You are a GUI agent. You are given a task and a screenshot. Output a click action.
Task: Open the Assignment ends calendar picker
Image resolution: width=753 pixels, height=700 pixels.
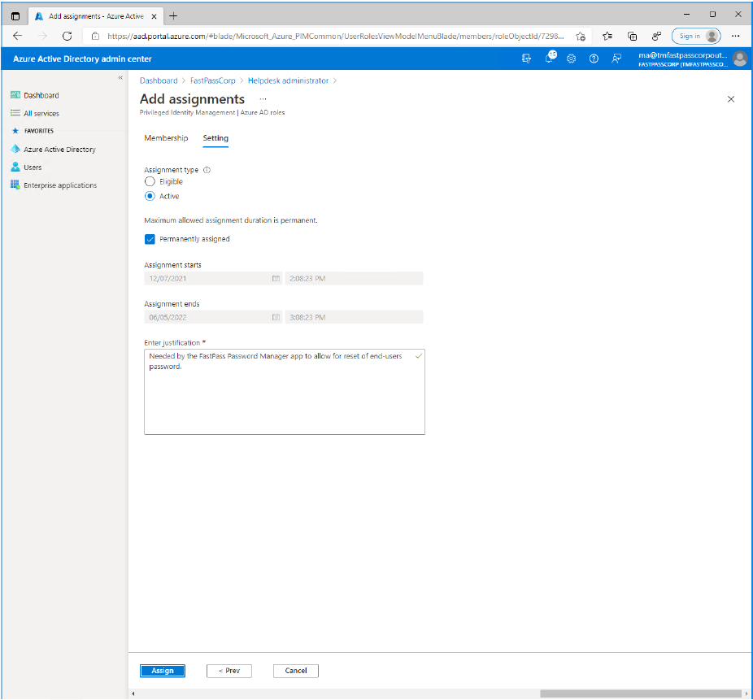tap(276, 317)
